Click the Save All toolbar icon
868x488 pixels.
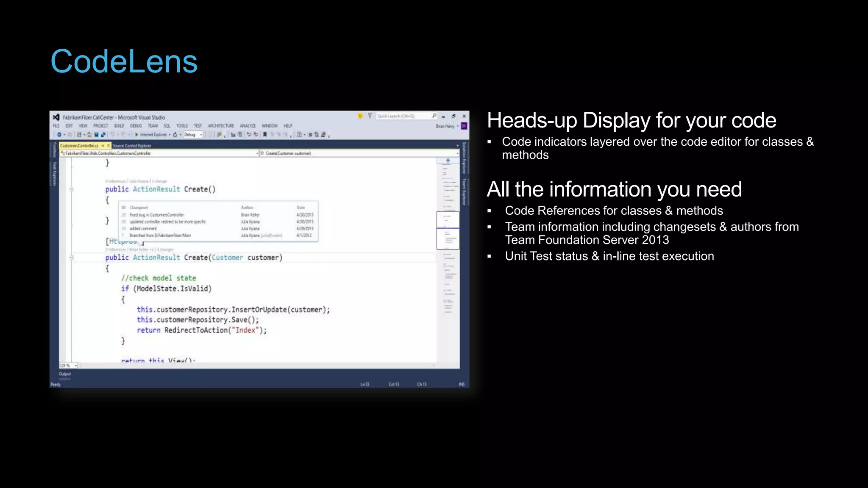(x=103, y=135)
